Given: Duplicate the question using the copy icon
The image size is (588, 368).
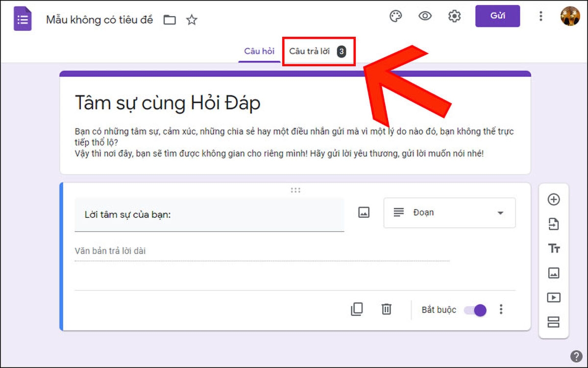Looking at the screenshot, I should (x=357, y=309).
